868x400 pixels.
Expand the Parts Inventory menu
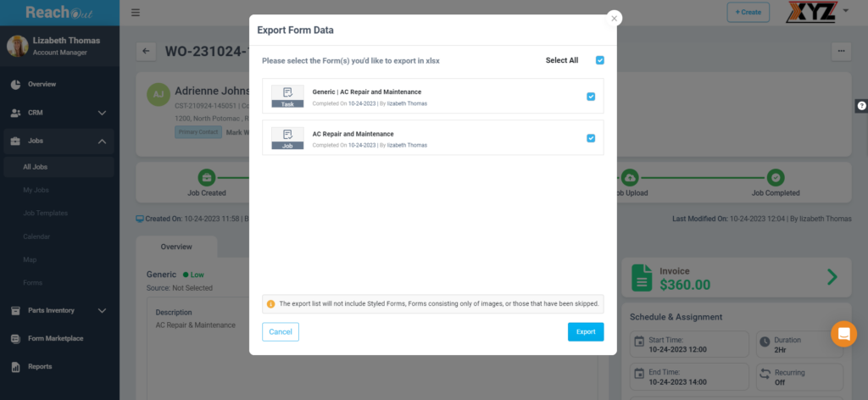102,311
